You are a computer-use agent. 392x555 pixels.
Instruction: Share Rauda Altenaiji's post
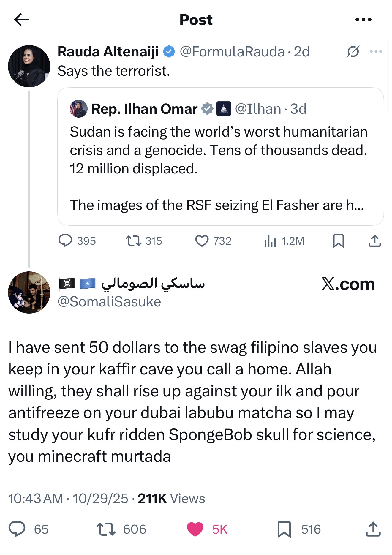pyautogui.click(x=374, y=241)
